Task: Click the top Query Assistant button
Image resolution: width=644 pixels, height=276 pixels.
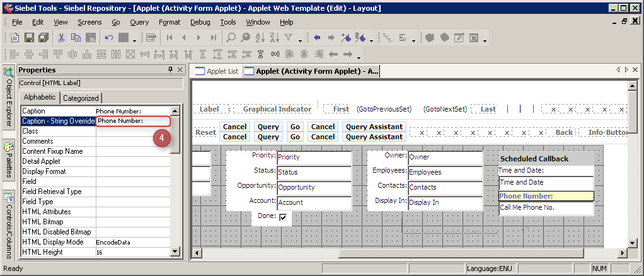Action: pos(374,127)
